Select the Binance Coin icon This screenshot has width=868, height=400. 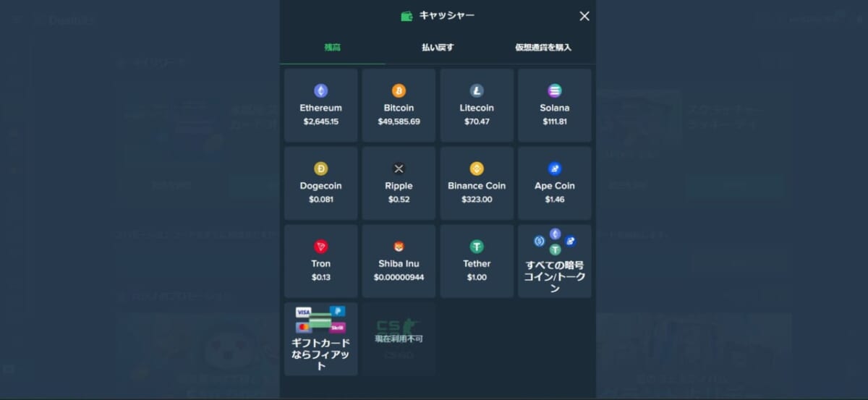pos(477,169)
